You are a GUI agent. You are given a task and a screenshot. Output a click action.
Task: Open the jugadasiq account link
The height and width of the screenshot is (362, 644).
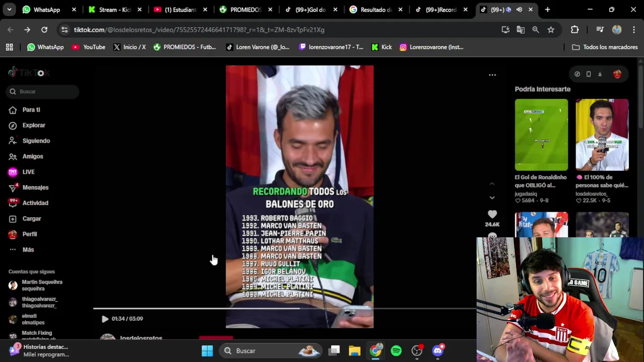526,194
